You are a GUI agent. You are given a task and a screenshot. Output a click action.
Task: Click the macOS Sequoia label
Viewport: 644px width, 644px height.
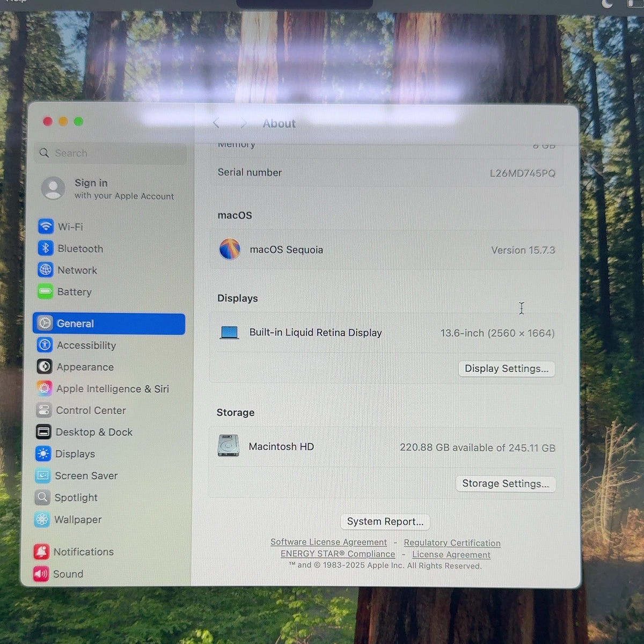click(287, 250)
